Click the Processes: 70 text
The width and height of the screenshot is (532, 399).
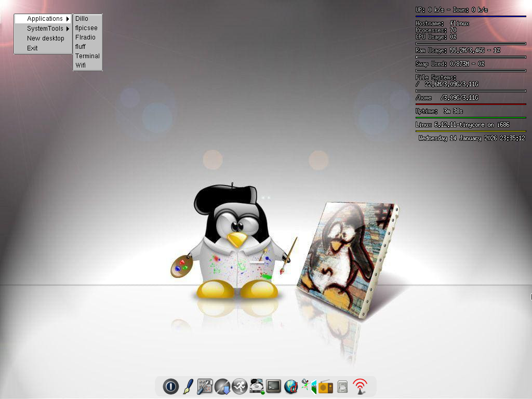click(x=436, y=30)
